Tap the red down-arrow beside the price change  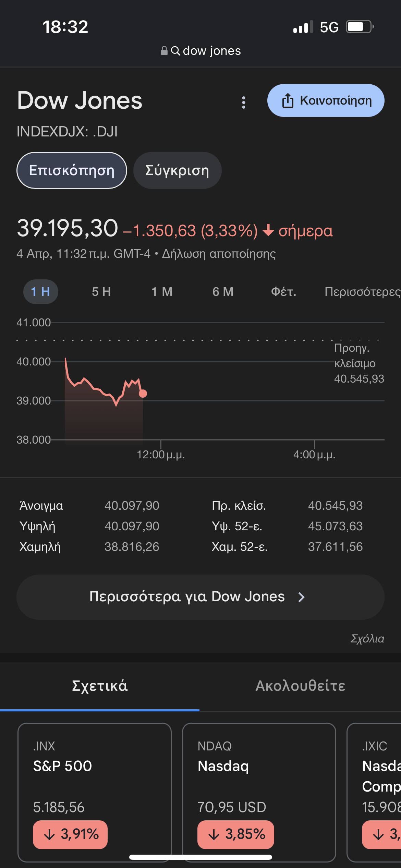[268, 230]
